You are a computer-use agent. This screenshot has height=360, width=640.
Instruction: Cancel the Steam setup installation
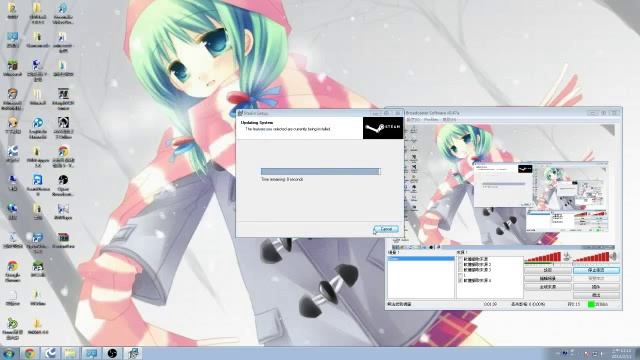tap(386, 229)
